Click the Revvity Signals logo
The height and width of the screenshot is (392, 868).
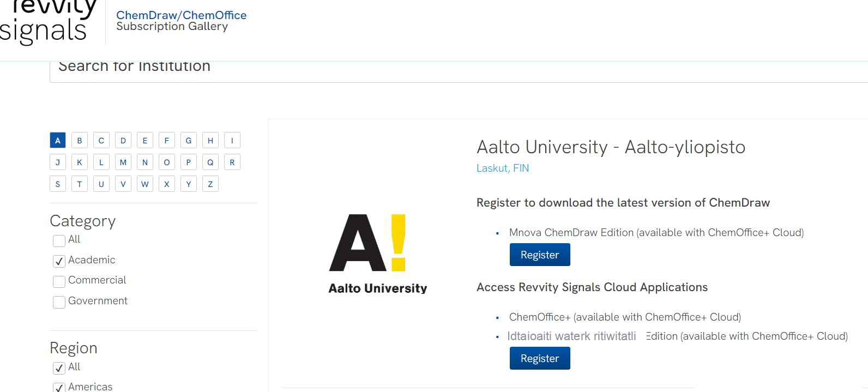pyautogui.click(x=48, y=22)
